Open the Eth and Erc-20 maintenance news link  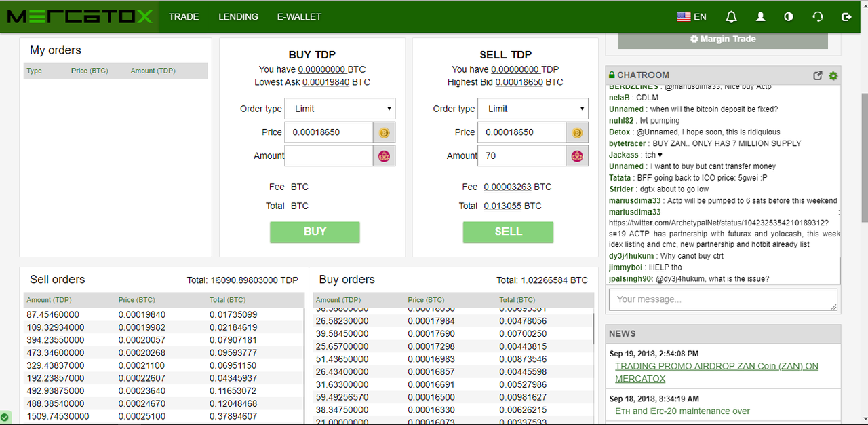click(682, 411)
